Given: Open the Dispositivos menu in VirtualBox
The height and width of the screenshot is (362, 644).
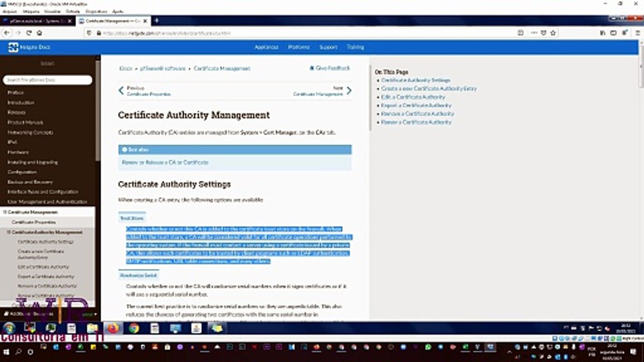Looking at the screenshot, I should tap(96, 11).
